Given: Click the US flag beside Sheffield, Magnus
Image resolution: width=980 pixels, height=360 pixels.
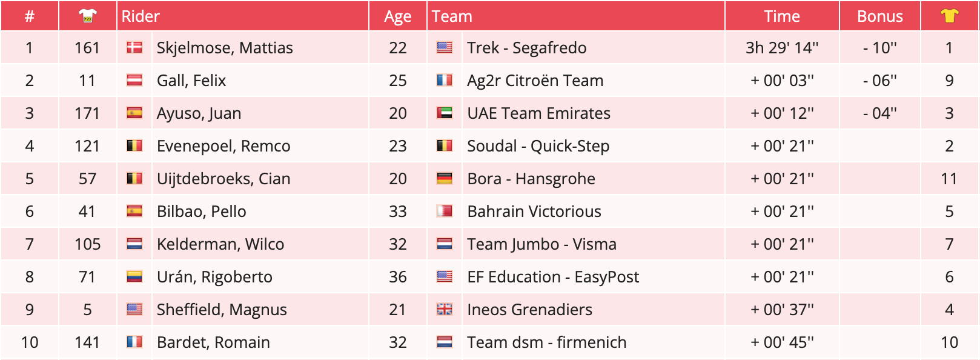Looking at the screenshot, I should click(x=134, y=310).
